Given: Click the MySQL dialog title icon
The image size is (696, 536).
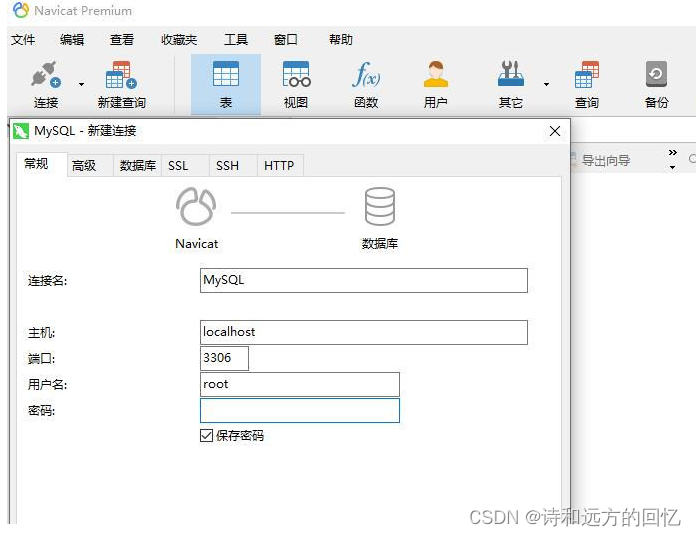Looking at the screenshot, I should click(21, 131).
